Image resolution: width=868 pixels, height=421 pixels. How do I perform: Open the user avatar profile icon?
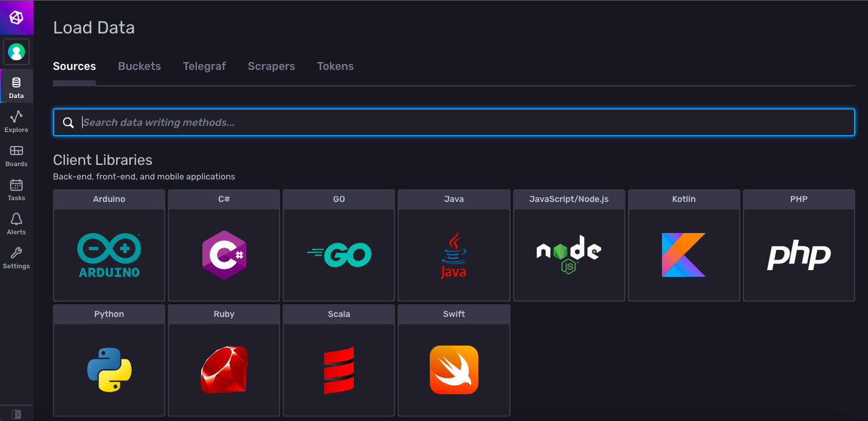[16, 51]
